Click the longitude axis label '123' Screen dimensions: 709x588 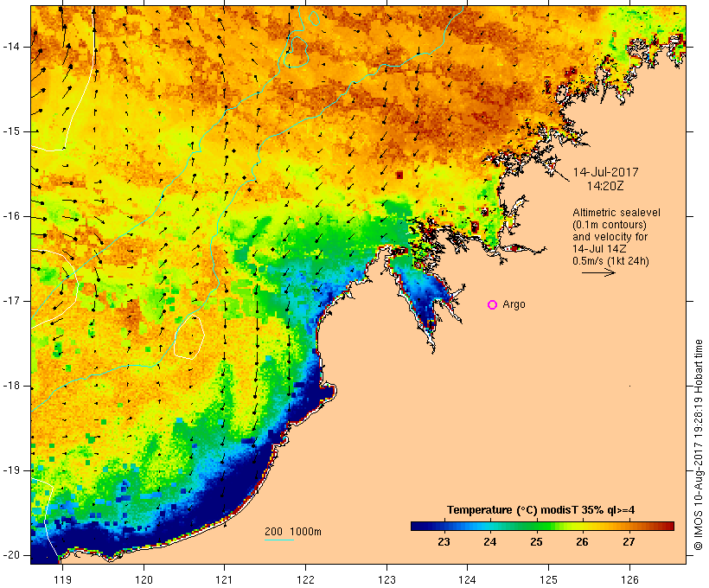tap(386, 580)
